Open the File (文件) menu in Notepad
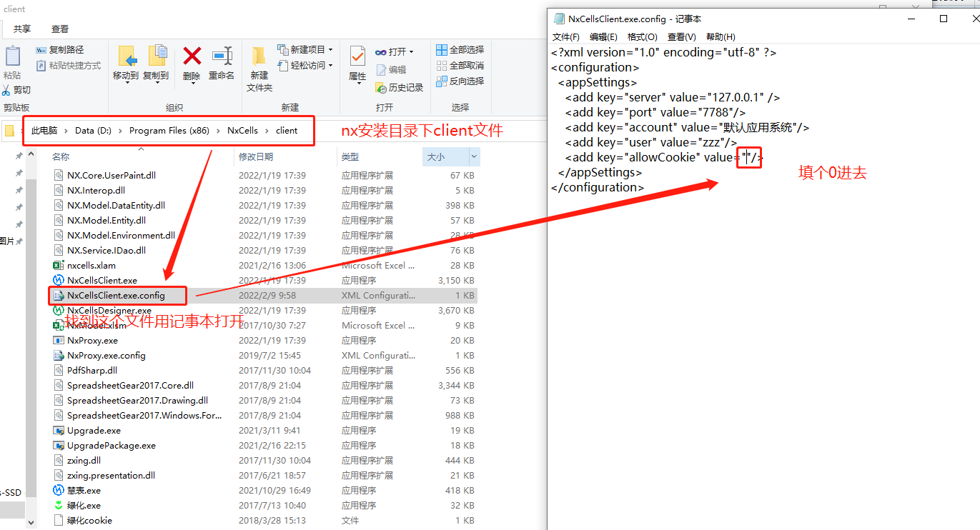The image size is (980, 530). [x=565, y=37]
